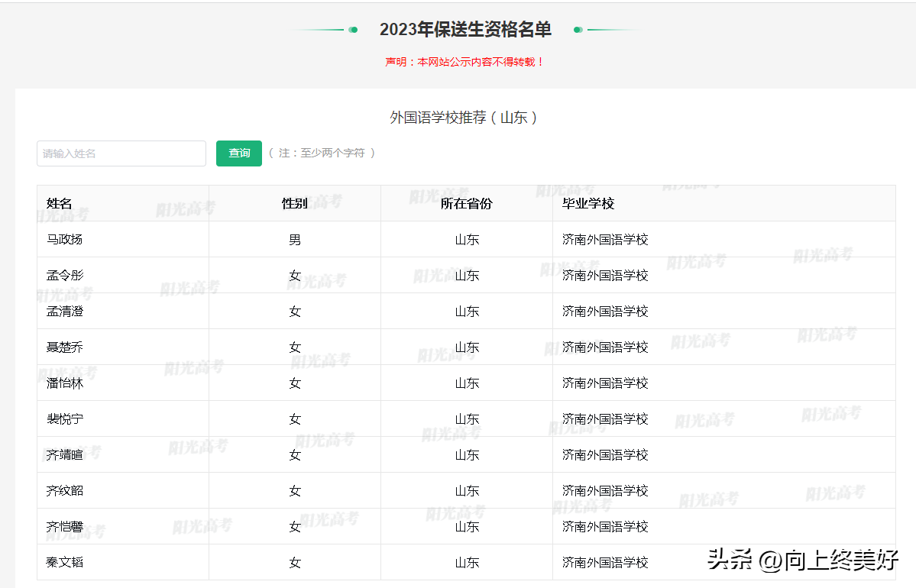Select the name 齐恺馨
The image size is (916, 588).
(x=65, y=527)
